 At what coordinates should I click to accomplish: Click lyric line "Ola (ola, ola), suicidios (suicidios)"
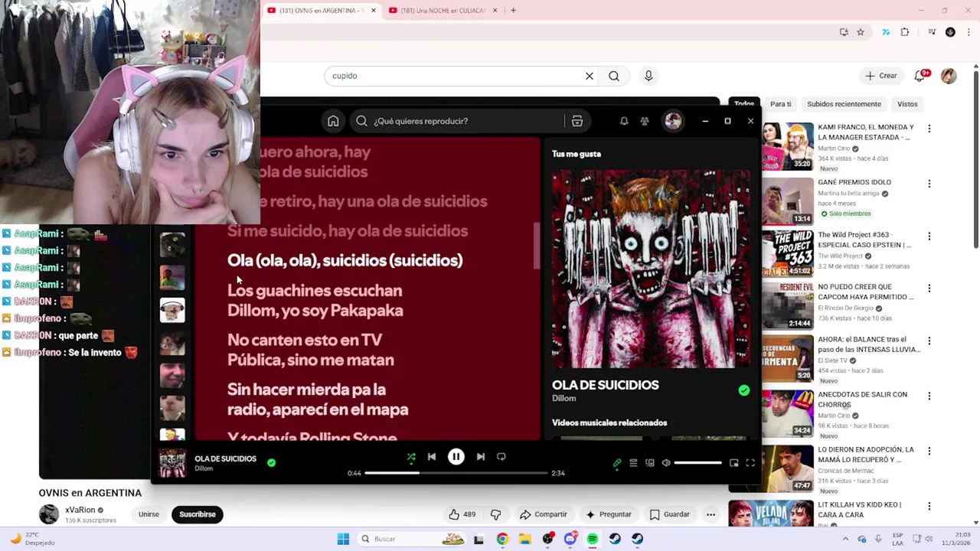(x=345, y=260)
